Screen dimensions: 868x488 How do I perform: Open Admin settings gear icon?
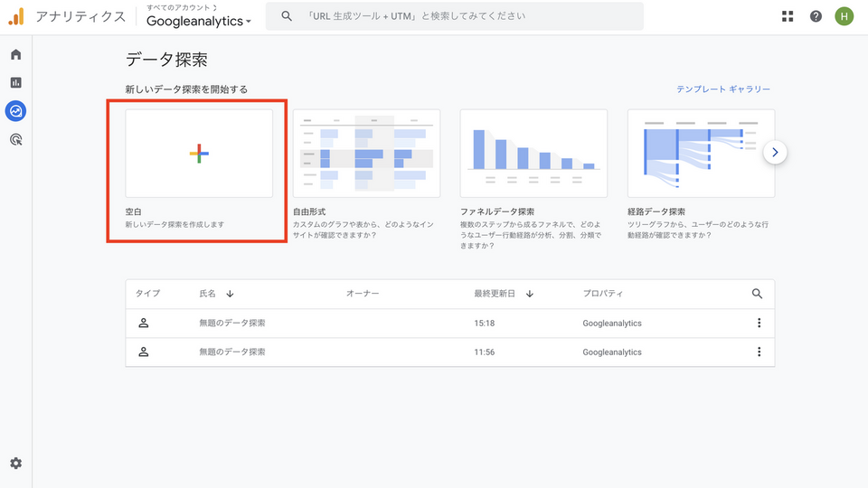(x=15, y=464)
